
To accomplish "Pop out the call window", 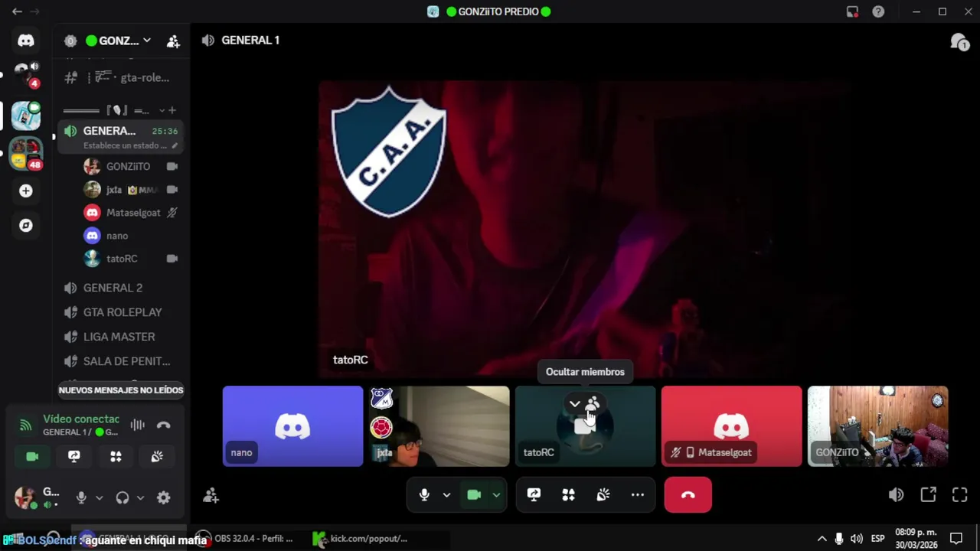I will 928,495.
